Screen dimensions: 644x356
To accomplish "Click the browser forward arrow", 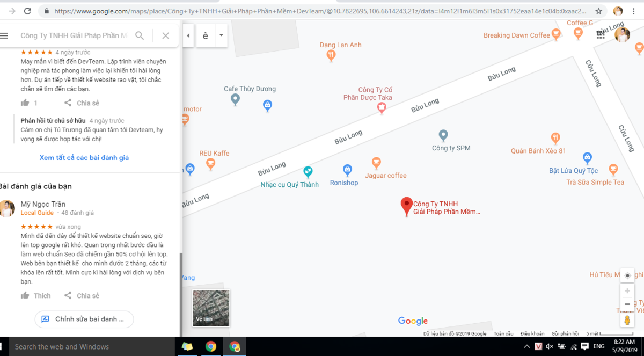I will pyautogui.click(x=11, y=11).
